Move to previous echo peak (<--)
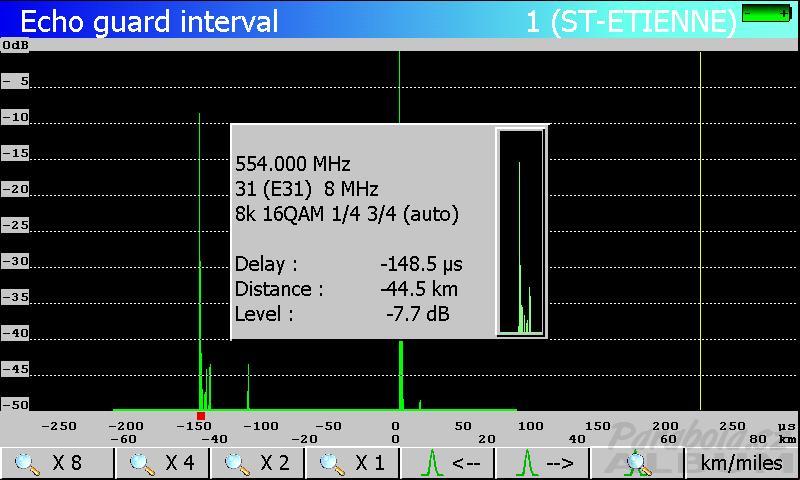The height and width of the screenshot is (480, 800). pos(447,463)
